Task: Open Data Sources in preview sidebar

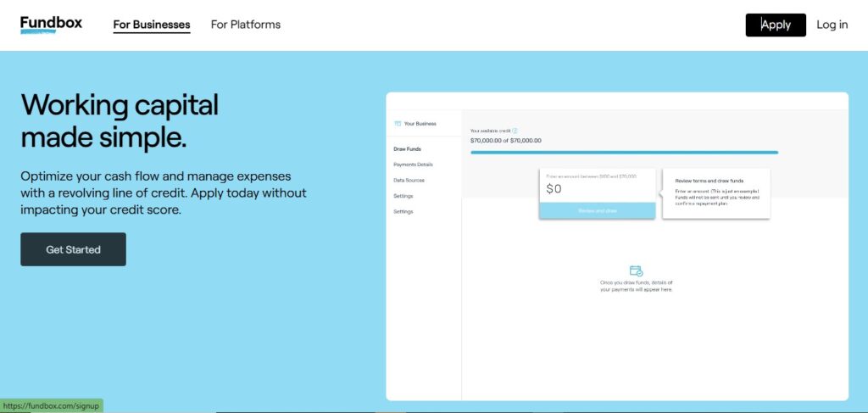Action: click(409, 181)
